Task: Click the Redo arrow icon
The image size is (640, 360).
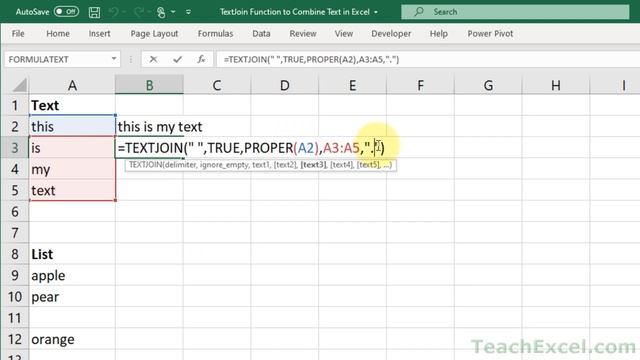Action: [x=138, y=12]
